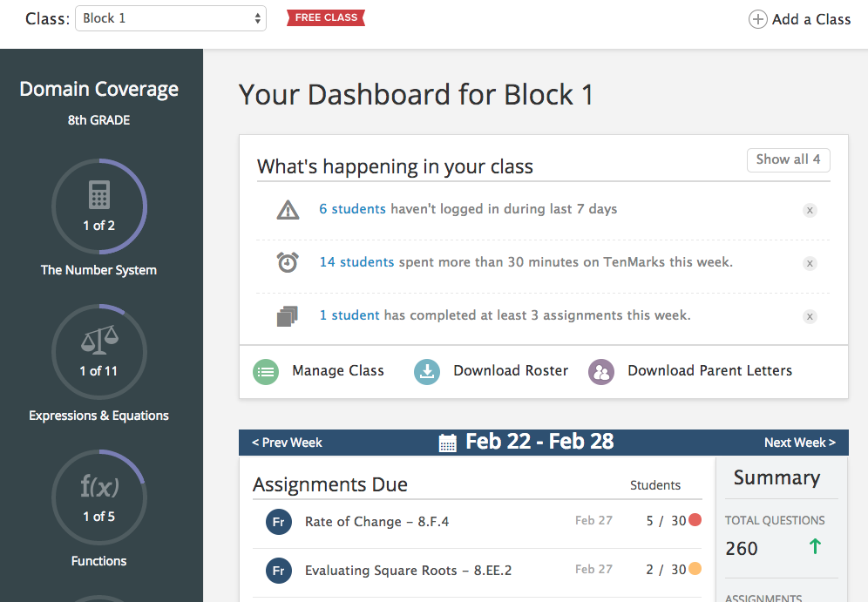This screenshot has width=868, height=602.
Task: Click the Fr badge for Evaluating Square Roots
Action: (279, 571)
